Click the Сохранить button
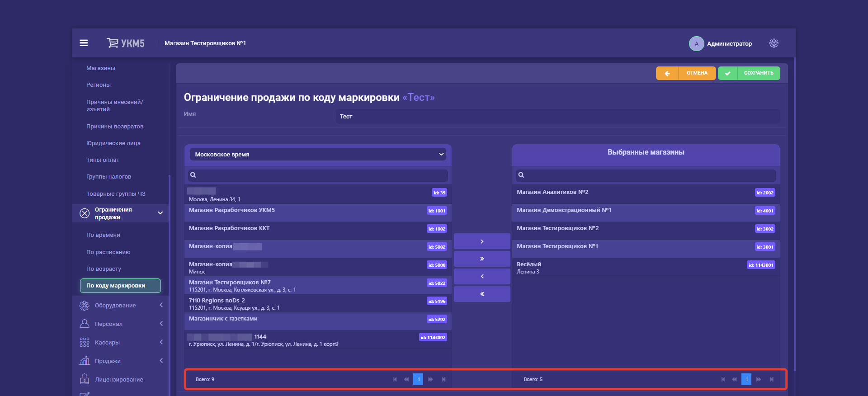This screenshot has width=868, height=396. coord(749,73)
